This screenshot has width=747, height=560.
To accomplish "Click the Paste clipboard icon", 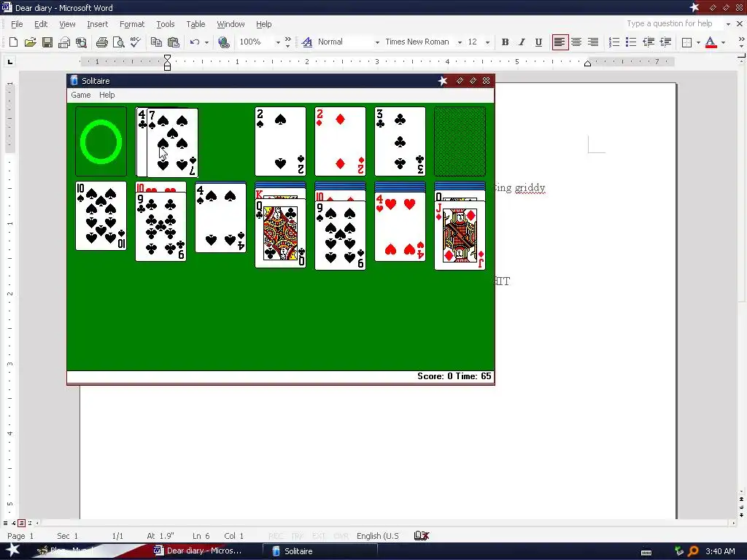I will click(x=174, y=42).
